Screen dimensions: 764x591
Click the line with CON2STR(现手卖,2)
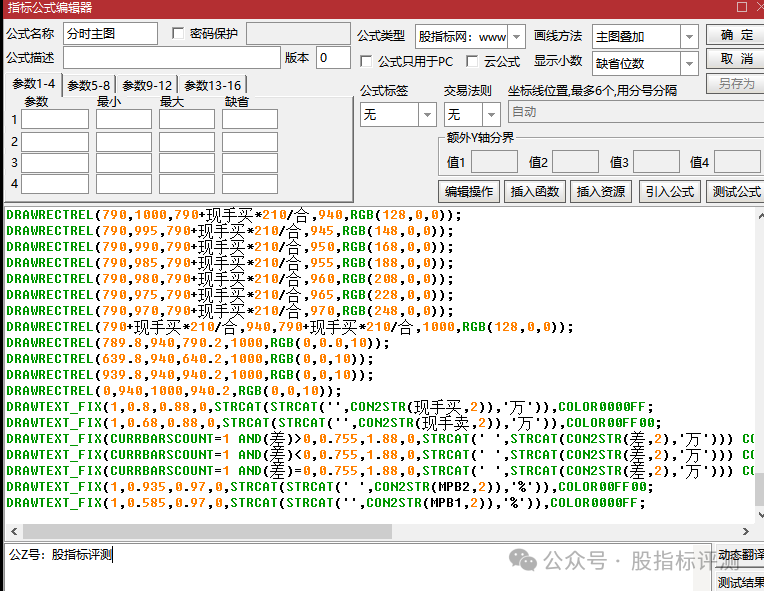click(x=333, y=423)
